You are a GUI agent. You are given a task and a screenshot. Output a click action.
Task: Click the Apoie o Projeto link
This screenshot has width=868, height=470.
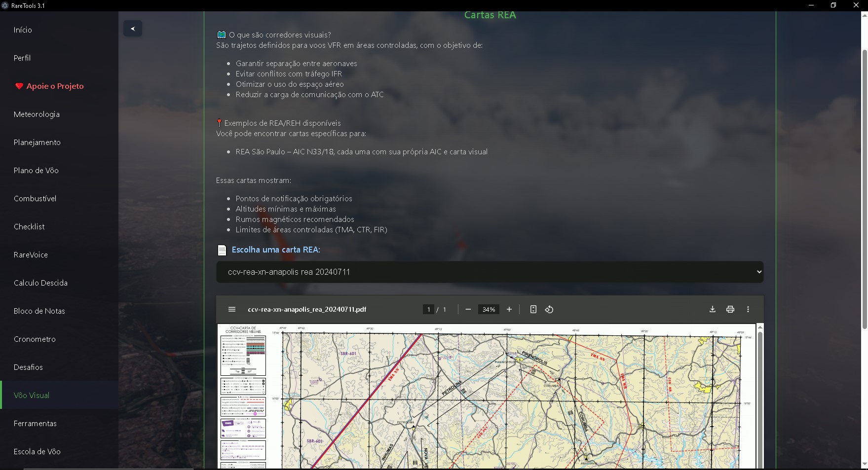click(55, 86)
